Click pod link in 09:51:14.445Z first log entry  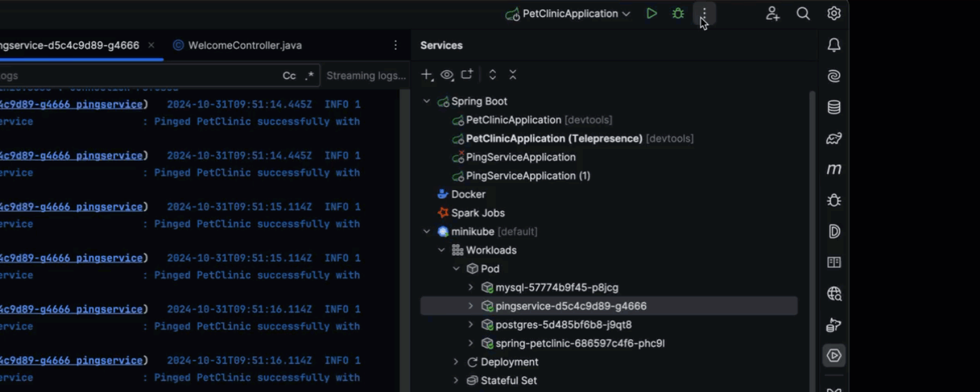[71, 105]
